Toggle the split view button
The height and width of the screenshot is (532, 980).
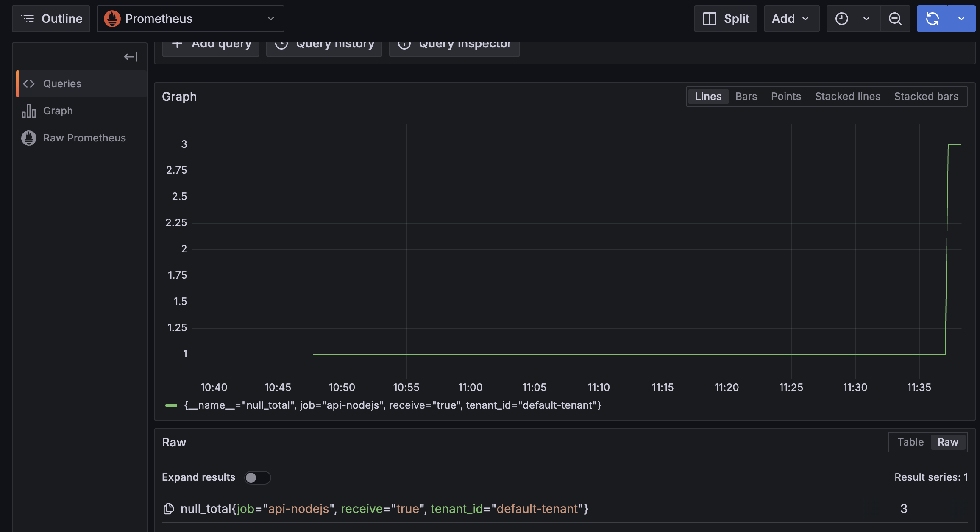coord(726,18)
